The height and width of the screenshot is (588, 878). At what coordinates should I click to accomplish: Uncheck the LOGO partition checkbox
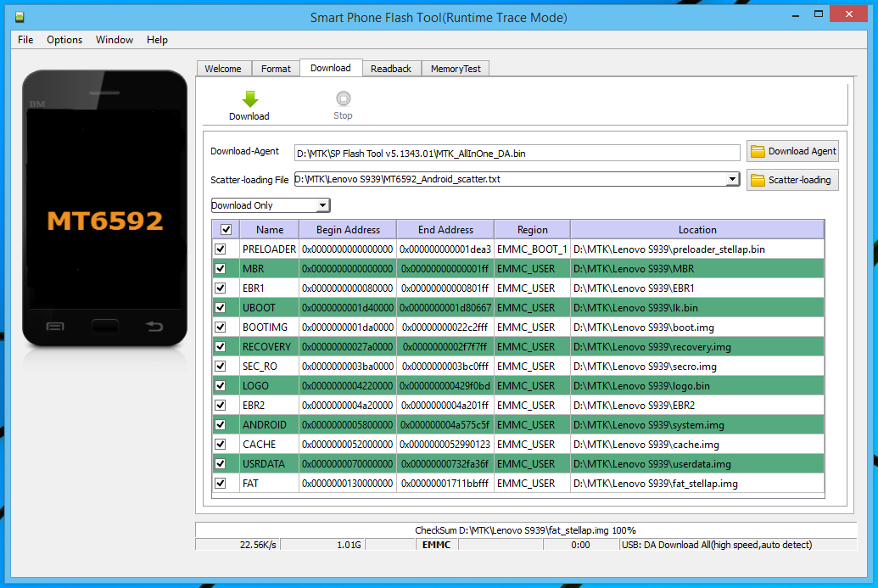coord(221,386)
